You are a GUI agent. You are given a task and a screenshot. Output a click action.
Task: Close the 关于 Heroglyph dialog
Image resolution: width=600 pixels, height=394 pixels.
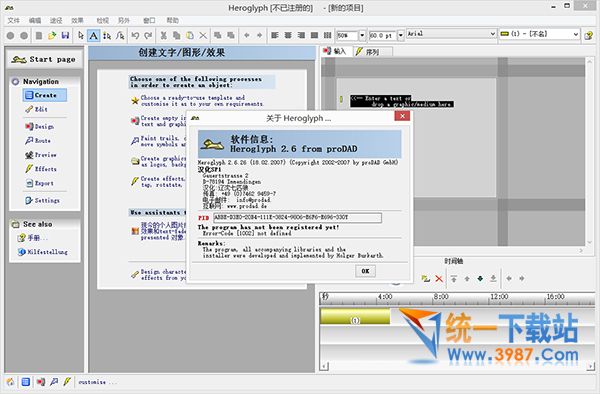402,116
